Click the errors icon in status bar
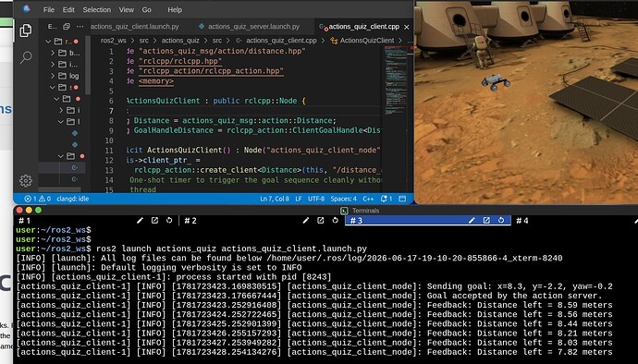Image resolution: width=638 pixels, height=364 pixels. coord(28,199)
